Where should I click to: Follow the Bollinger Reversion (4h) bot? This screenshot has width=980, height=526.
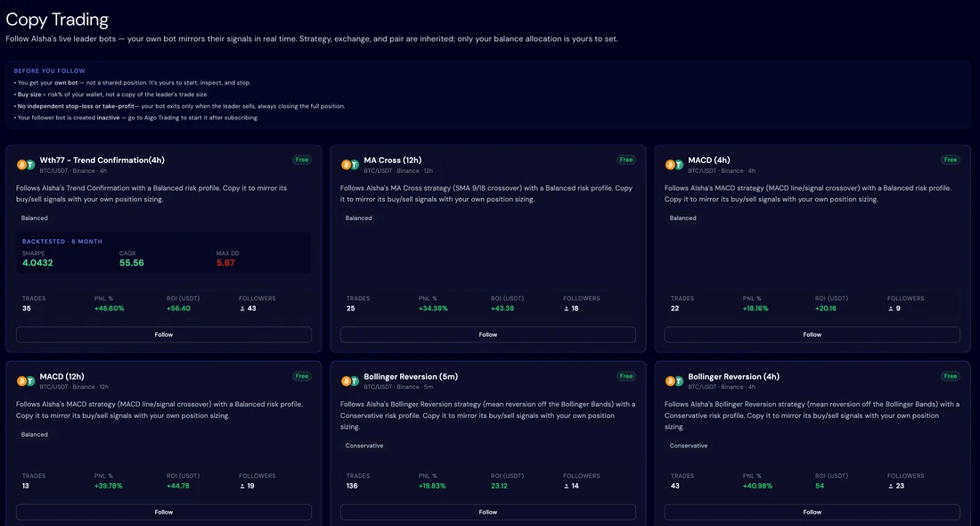tap(812, 512)
